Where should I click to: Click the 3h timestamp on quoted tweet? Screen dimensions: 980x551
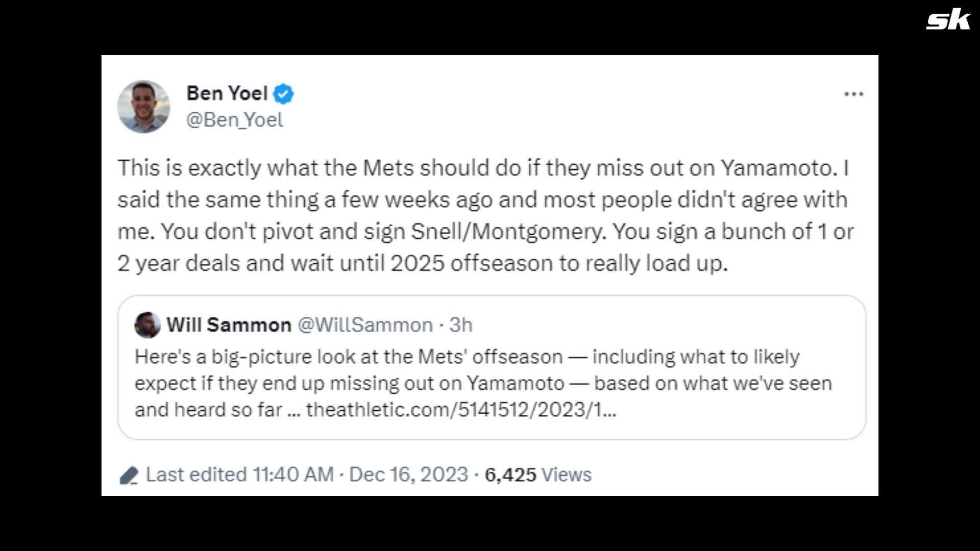(460, 325)
